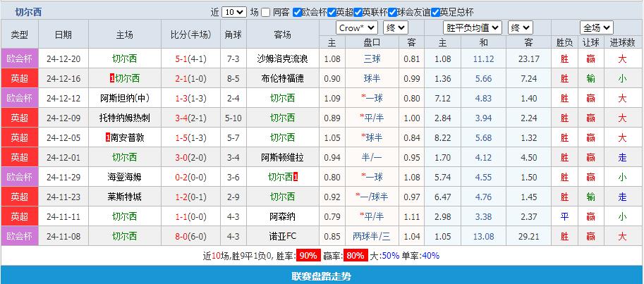Click the 1-3 score against 阿斯坦纳

(x=181, y=98)
